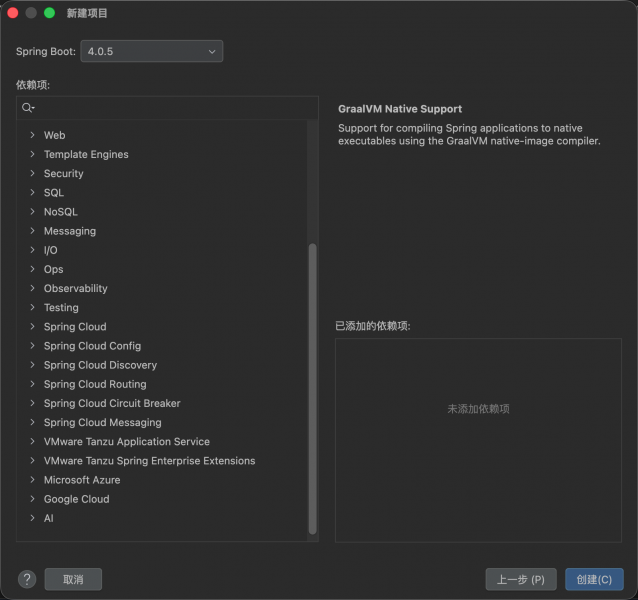
Task: Expand the Web category chevron
Action: (x=32, y=135)
